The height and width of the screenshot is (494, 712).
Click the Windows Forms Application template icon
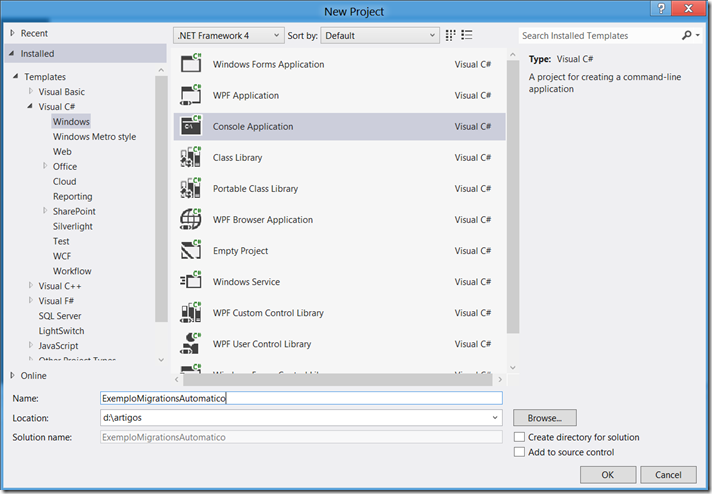pyautogui.click(x=191, y=63)
